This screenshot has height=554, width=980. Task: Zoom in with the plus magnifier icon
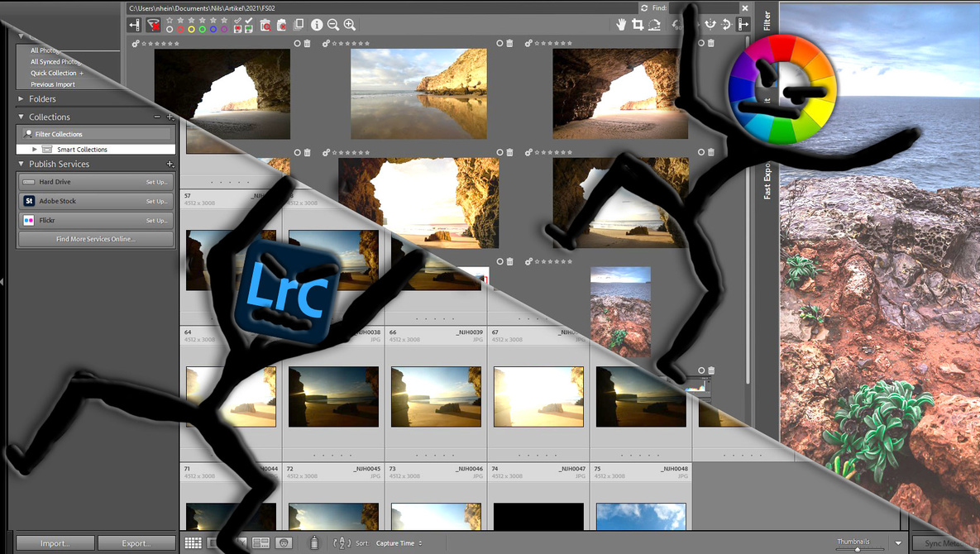tap(349, 25)
